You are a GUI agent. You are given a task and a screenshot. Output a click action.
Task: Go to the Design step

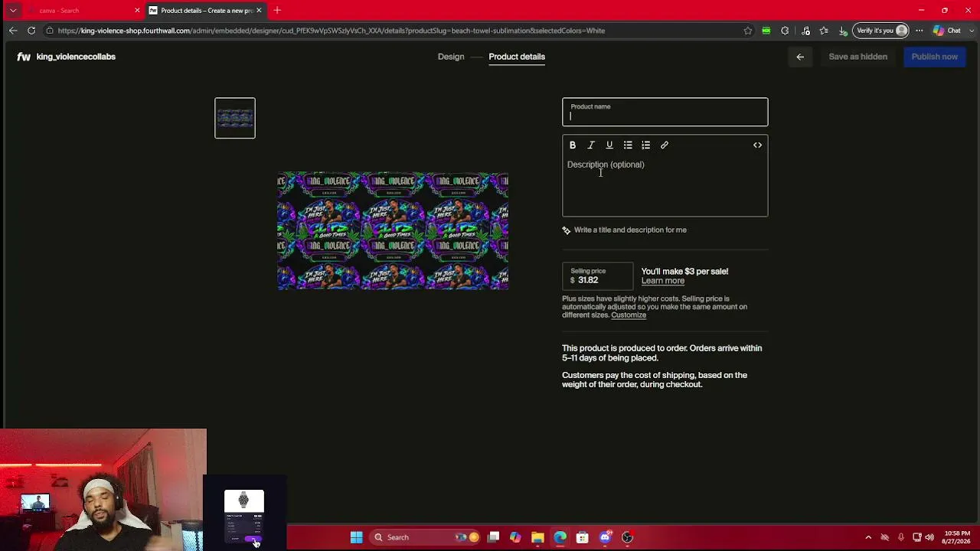pos(451,57)
